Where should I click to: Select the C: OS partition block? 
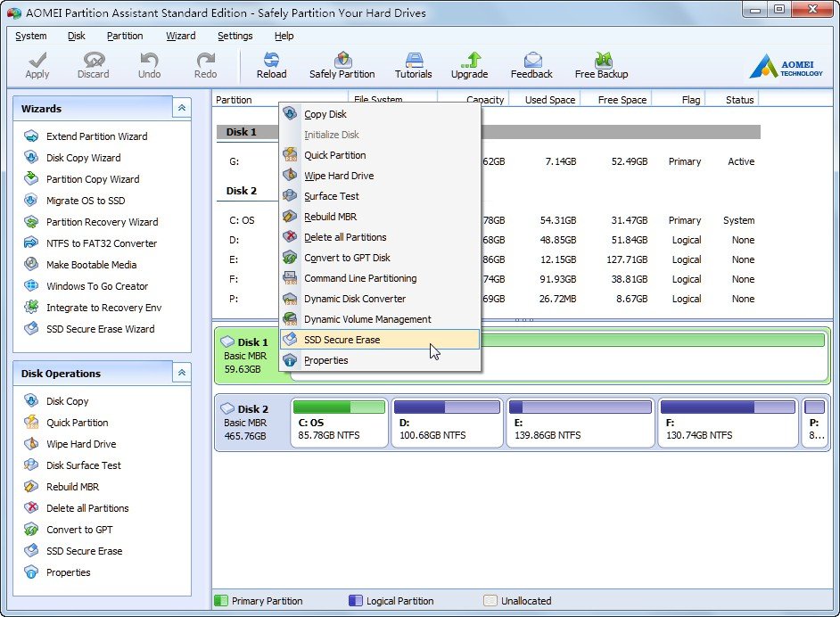pos(339,423)
